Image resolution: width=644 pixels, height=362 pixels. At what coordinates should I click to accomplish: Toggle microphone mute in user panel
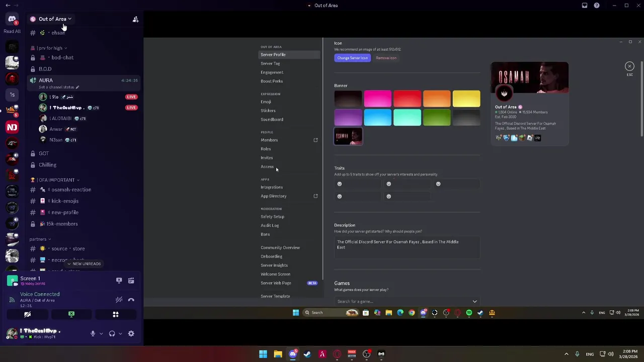point(93,333)
